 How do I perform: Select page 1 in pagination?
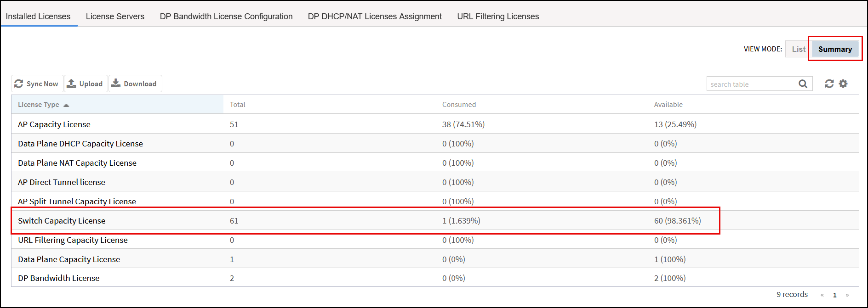click(835, 295)
